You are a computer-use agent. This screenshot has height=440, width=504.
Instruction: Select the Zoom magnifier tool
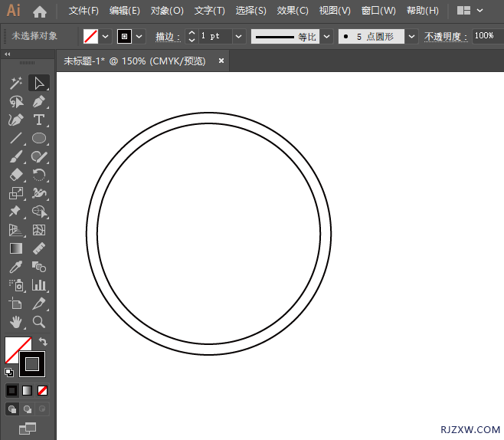[x=39, y=322]
